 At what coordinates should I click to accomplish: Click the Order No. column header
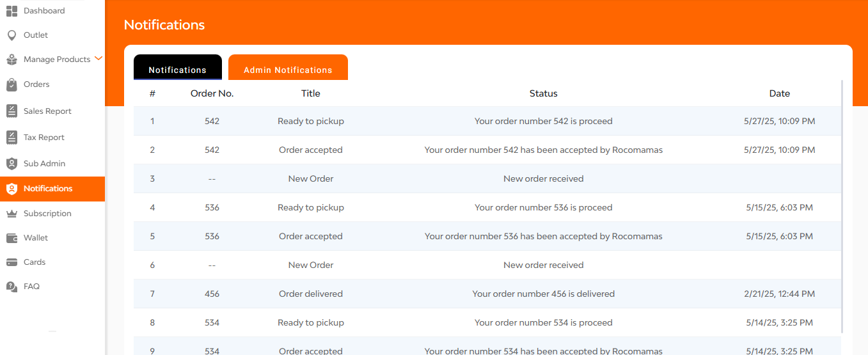pos(212,93)
